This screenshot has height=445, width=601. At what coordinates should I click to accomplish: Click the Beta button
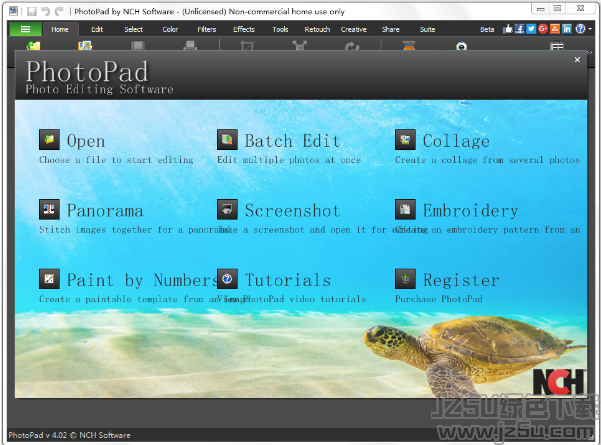click(487, 30)
